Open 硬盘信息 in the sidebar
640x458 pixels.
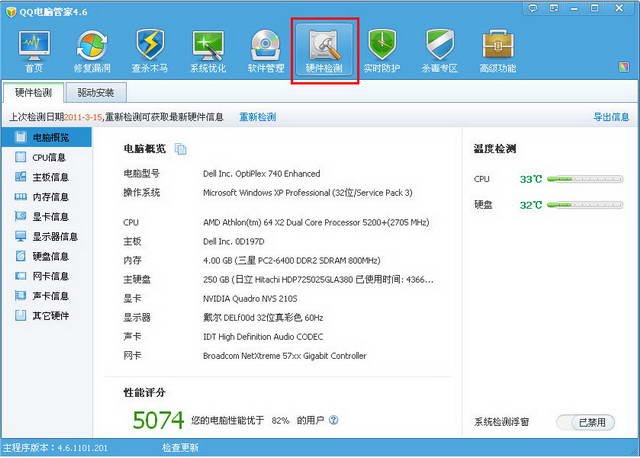tap(50, 256)
